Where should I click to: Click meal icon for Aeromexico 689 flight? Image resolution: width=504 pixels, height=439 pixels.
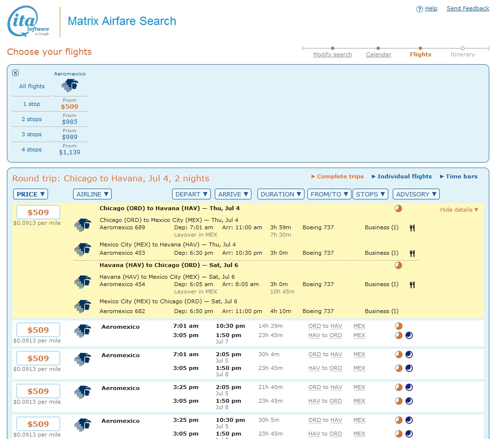412,228
